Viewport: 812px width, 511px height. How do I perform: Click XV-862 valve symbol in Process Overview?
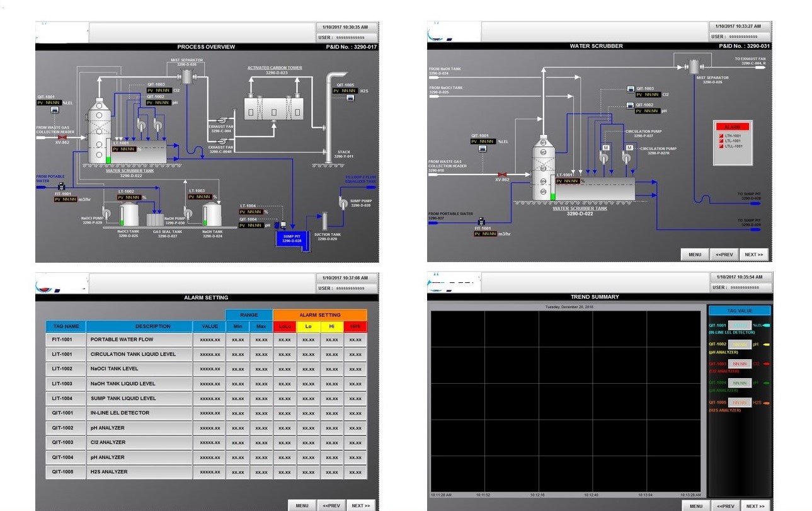tap(62, 136)
